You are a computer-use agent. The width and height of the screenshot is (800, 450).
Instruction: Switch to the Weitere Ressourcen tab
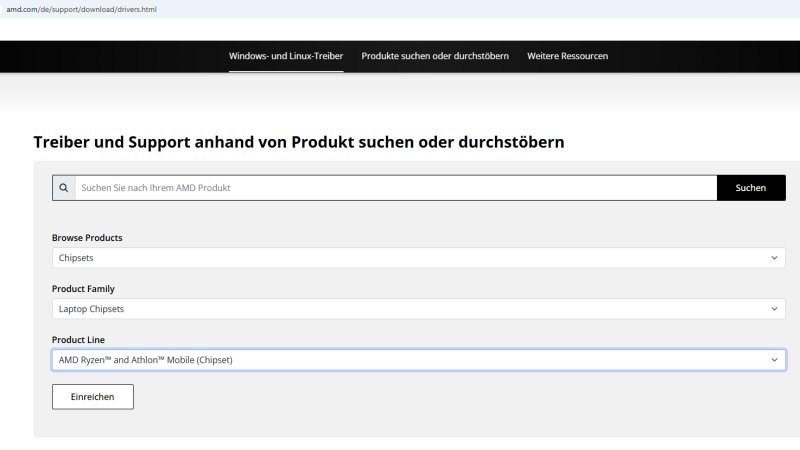567,56
